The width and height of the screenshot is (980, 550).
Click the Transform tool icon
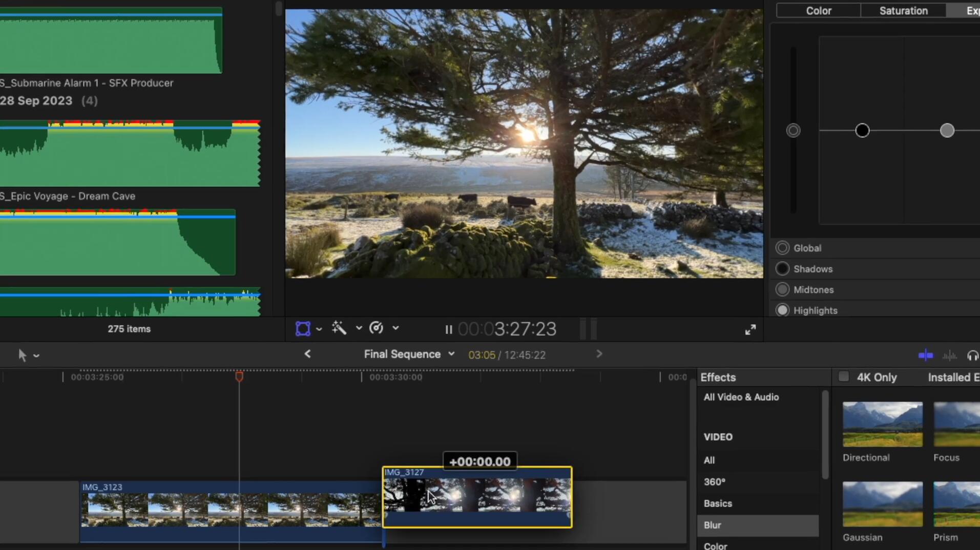[x=303, y=329]
